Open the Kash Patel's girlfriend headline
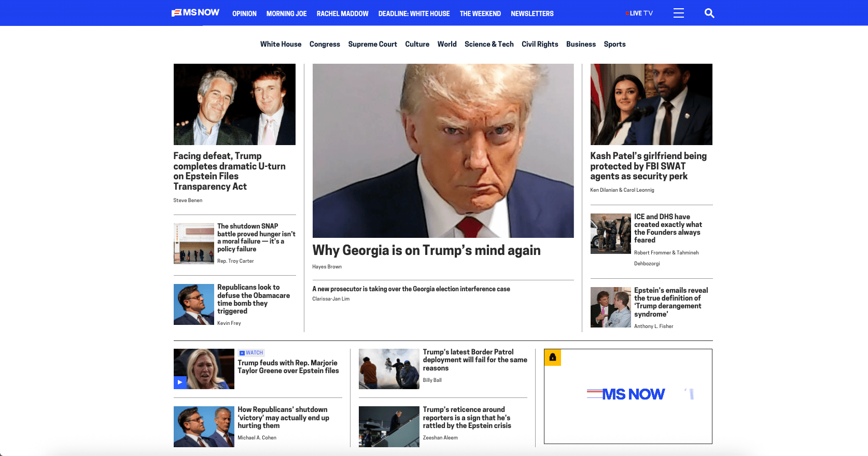This screenshot has width=868, height=456. click(648, 166)
